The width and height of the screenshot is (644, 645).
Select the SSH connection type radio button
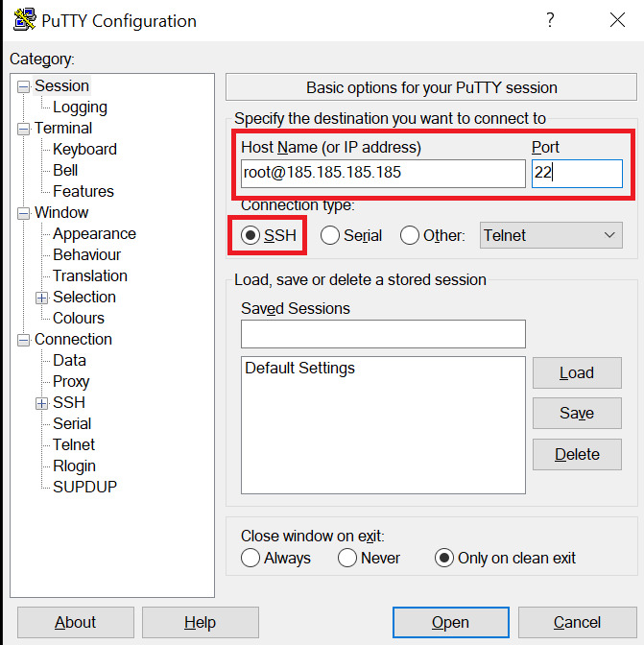[251, 235]
